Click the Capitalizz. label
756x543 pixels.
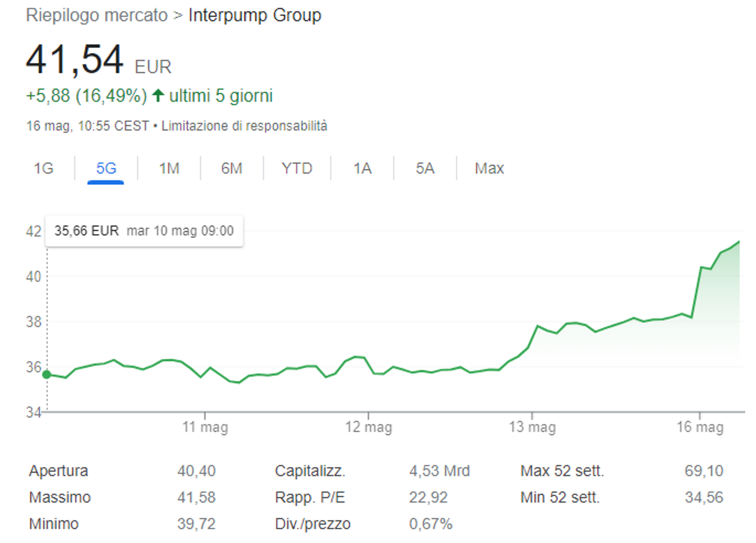(x=310, y=471)
